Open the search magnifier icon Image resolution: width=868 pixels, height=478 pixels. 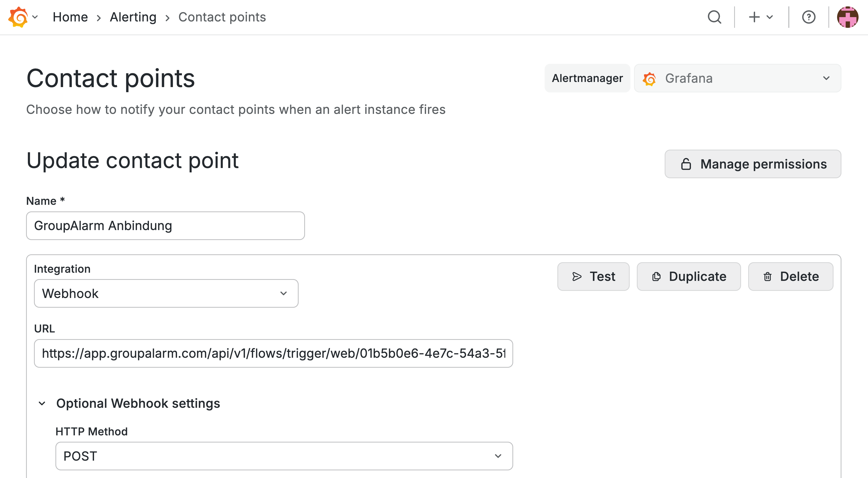(714, 17)
